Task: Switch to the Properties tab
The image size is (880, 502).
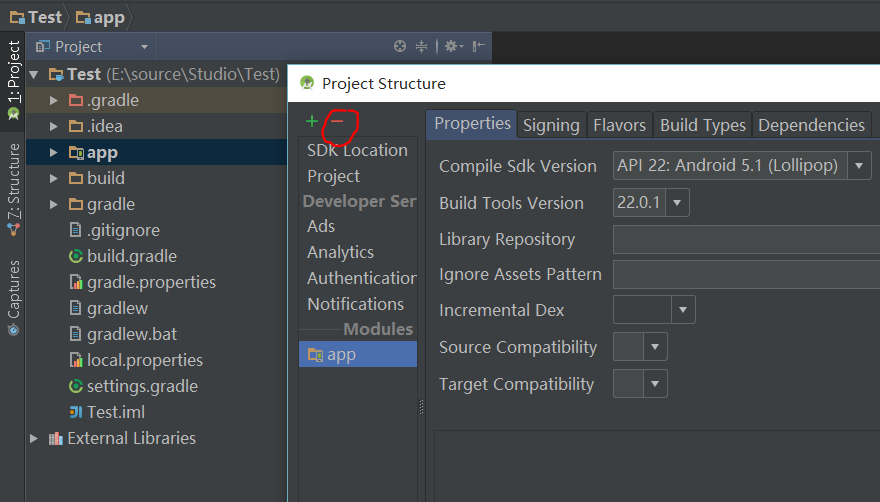Action: click(472, 124)
